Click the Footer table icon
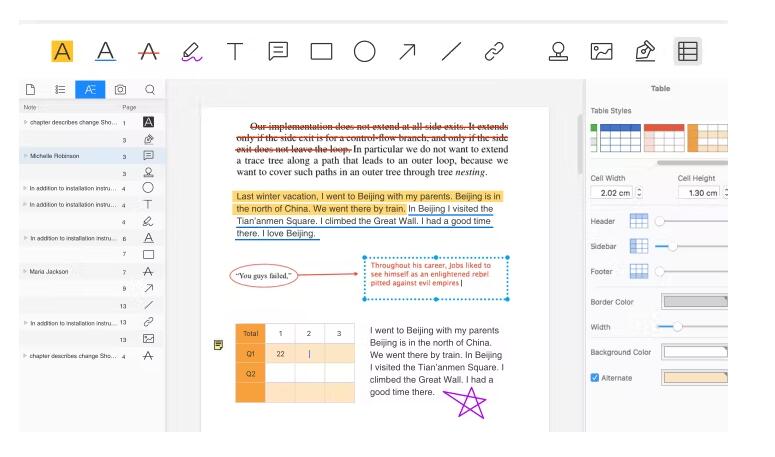775x457 pixels. coord(639,271)
